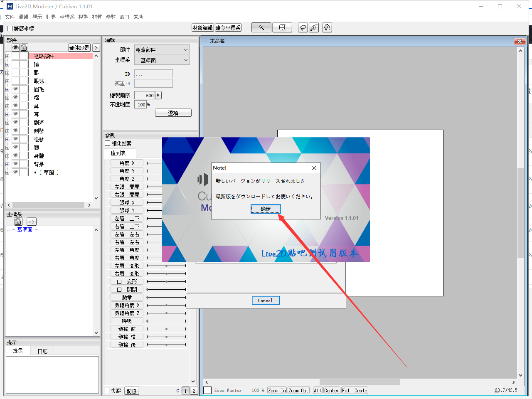Expand the 眼 tree node
532x399 pixels.
pos(7,73)
